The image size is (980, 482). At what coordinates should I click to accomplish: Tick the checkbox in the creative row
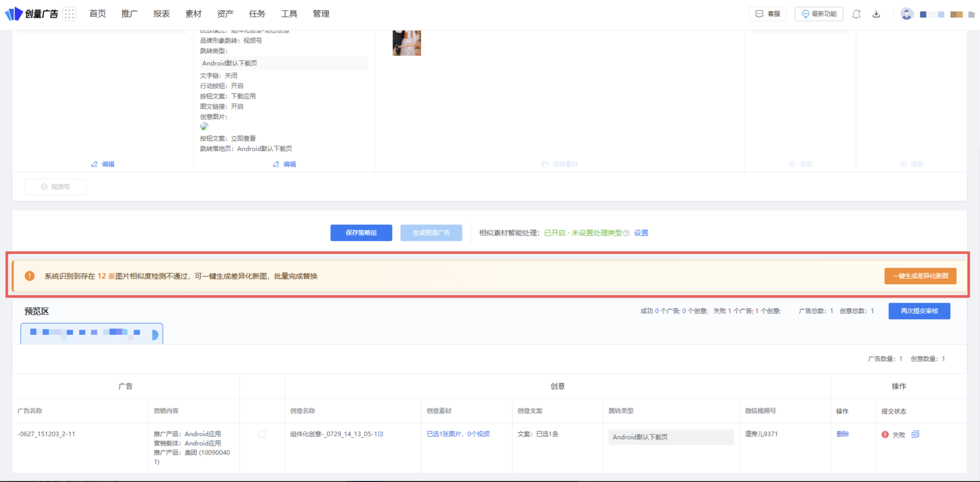262,434
